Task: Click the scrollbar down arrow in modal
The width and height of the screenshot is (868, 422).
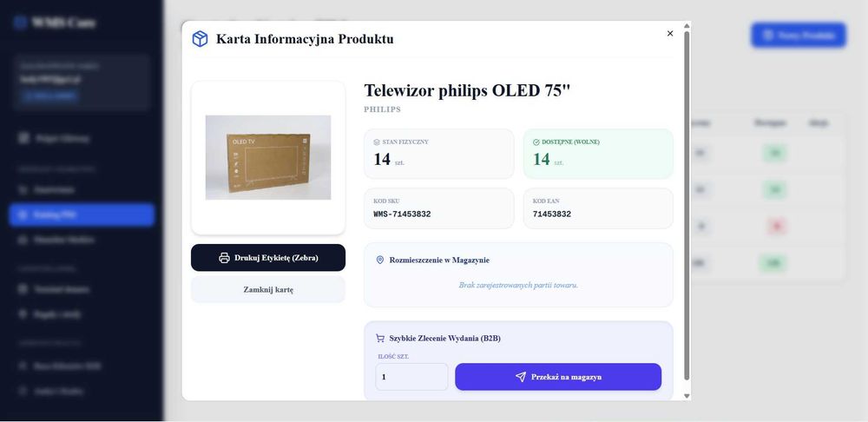Action: [687, 395]
